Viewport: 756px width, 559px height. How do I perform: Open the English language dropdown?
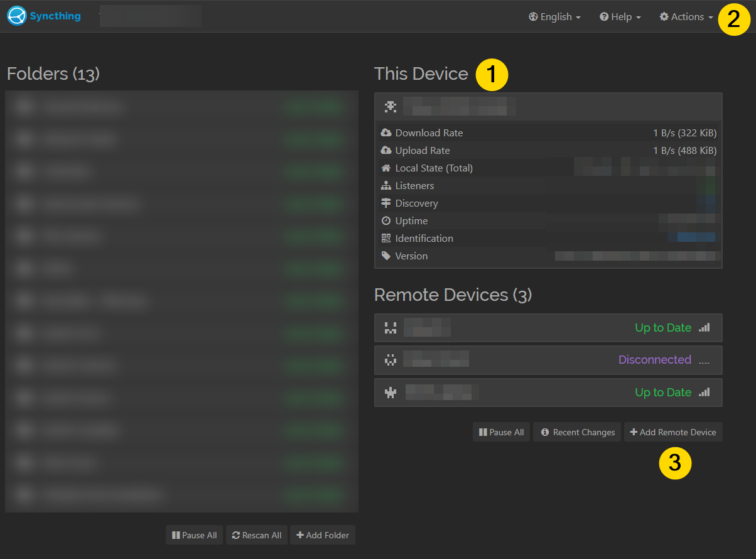click(554, 17)
